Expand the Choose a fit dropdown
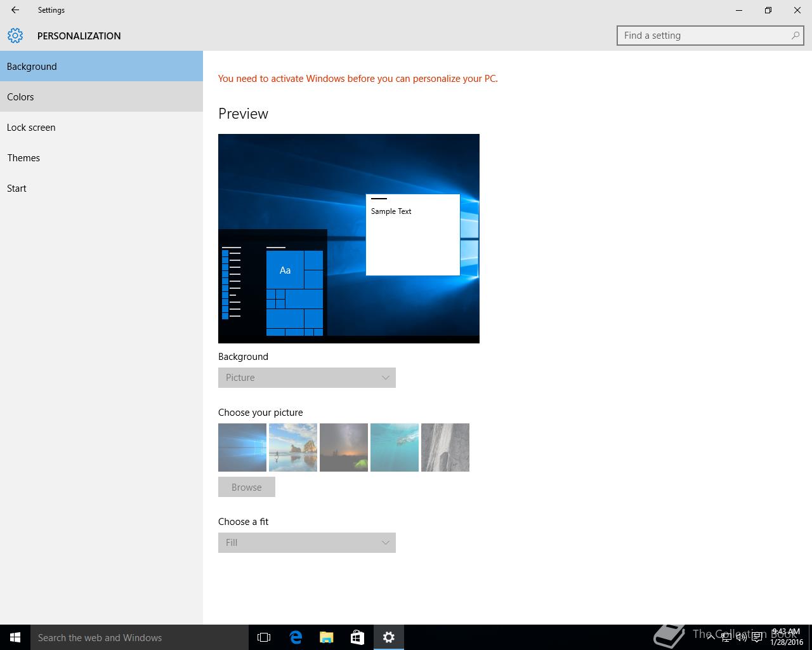The image size is (812, 650). point(307,543)
